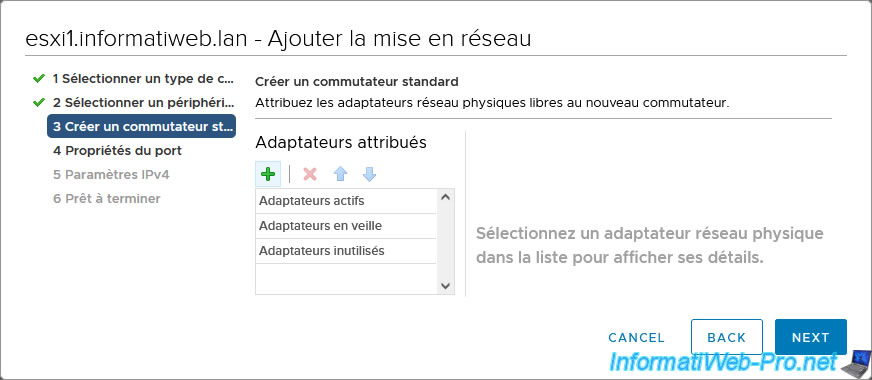Image resolution: width=872 pixels, height=380 pixels.
Task: Click the laptop logo icon in corner
Action: coord(854,364)
